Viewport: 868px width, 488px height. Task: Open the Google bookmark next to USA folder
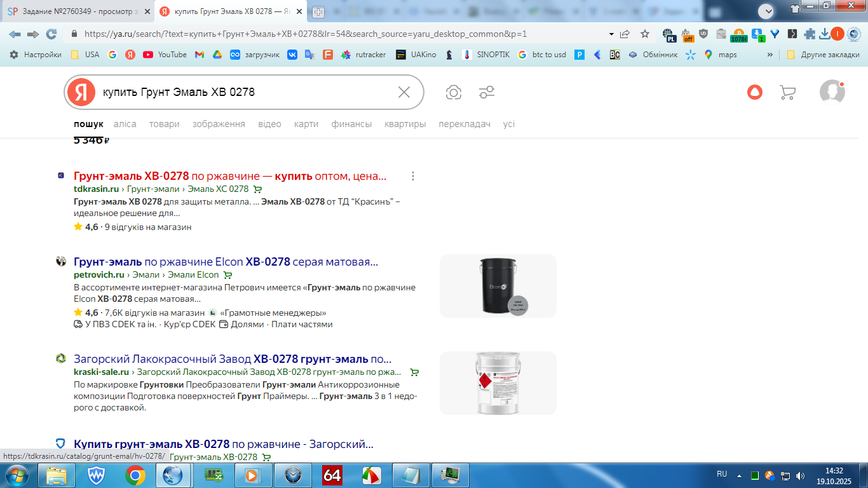point(112,55)
